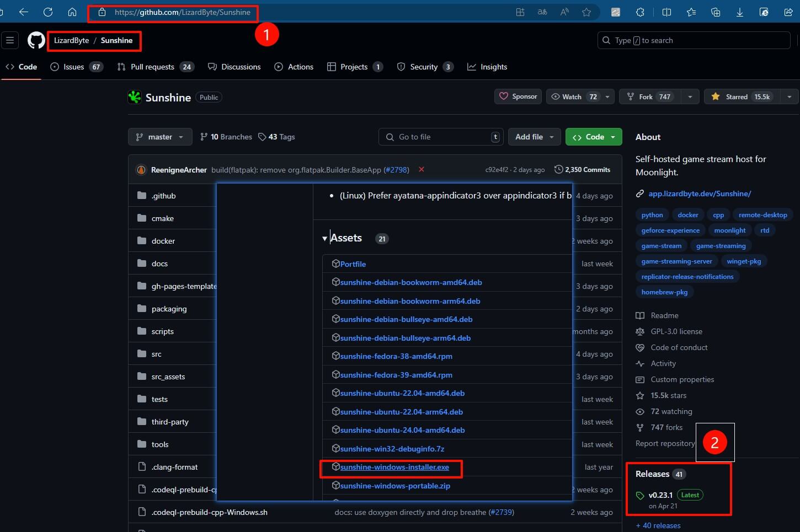800x532 pixels.
Task: Download sunshine-fedora-39-amd64.rpm asset
Action: point(396,375)
